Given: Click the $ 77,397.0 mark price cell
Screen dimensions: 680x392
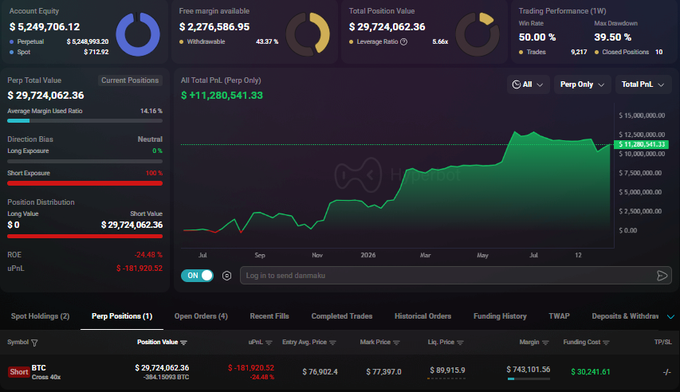Looking at the screenshot, I should (384, 372).
